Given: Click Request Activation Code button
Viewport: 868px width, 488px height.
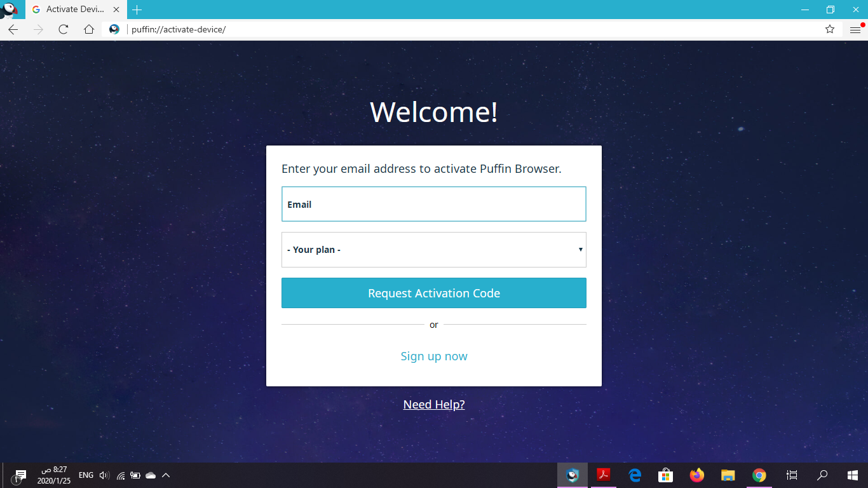Looking at the screenshot, I should click(x=434, y=293).
